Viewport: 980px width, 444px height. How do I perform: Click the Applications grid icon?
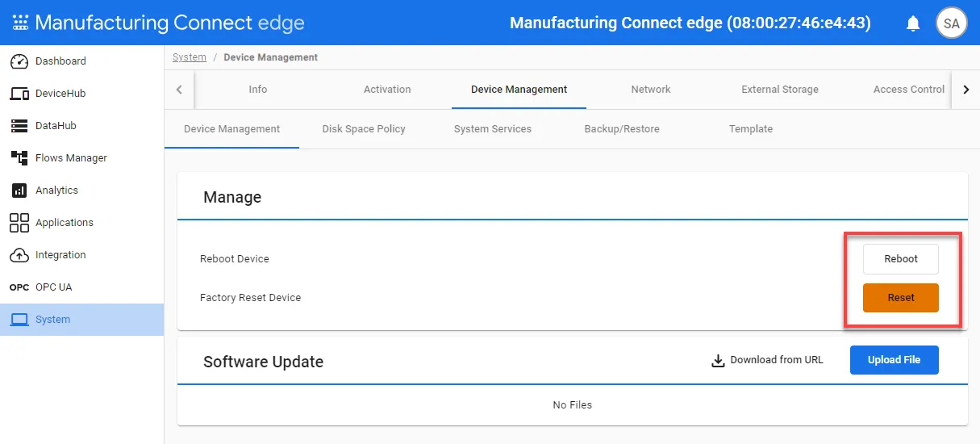[19, 223]
